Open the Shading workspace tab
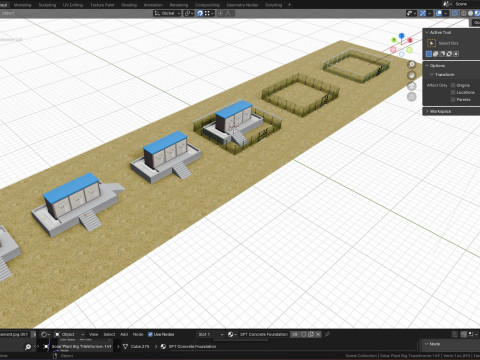Image resolution: width=480 pixels, height=360 pixels. (x=129, y=5)
